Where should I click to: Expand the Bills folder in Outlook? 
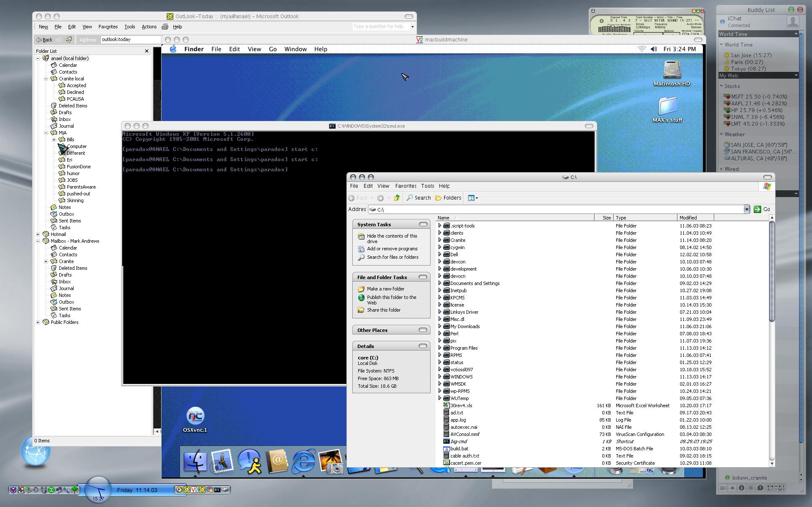[54, 140]
